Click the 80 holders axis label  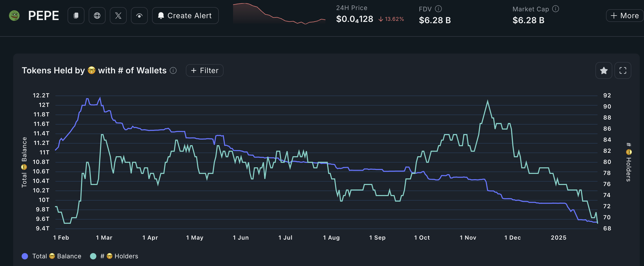607,162
